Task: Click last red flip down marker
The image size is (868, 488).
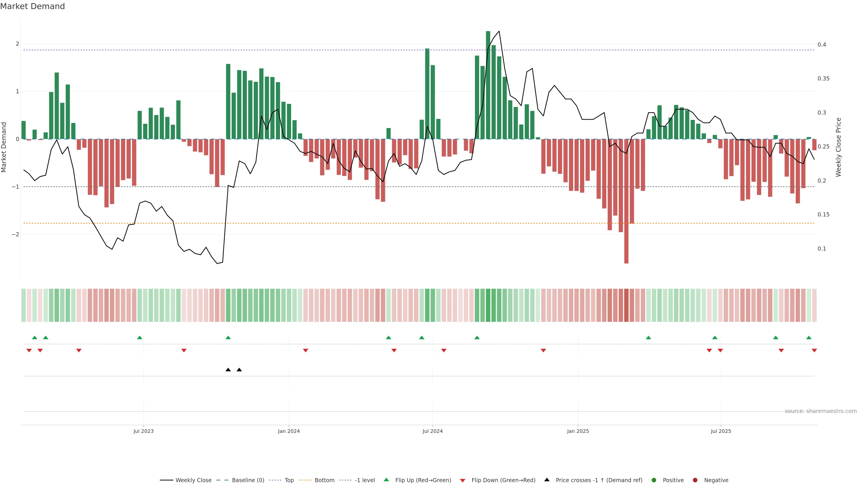Action: point(814,351)
